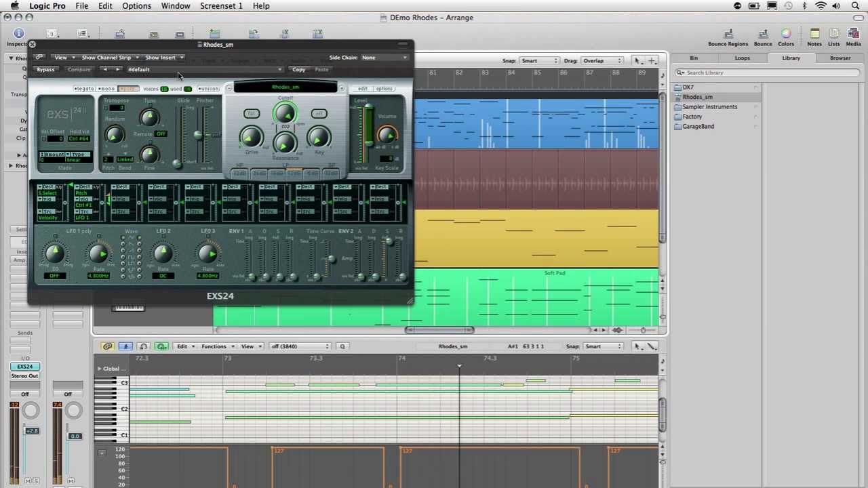Toggle the unison button in EXS24
Viewport: 868px width, 488px height.
[209, 89]
